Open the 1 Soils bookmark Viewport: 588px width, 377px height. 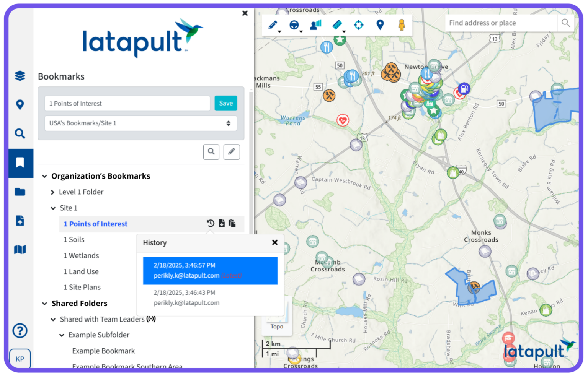(74, 240)
